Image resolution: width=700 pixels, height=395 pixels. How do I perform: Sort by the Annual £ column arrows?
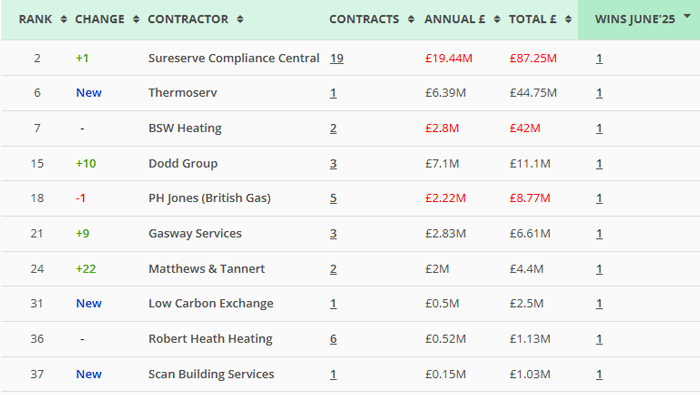pos(497,19)
